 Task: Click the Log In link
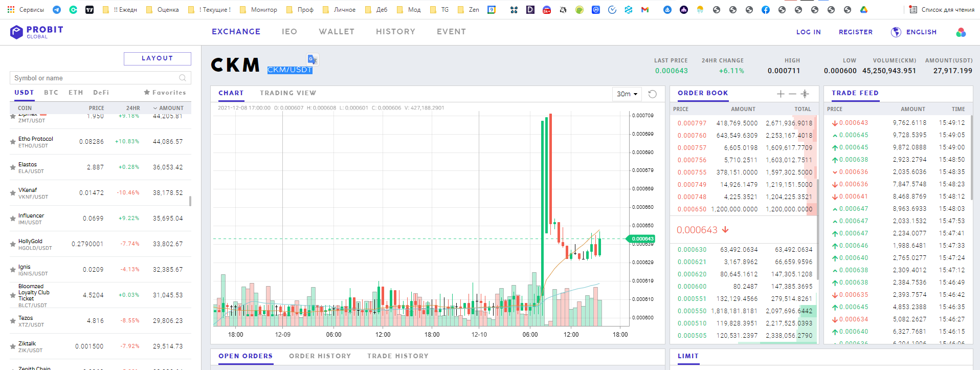[x=808, y=32]
